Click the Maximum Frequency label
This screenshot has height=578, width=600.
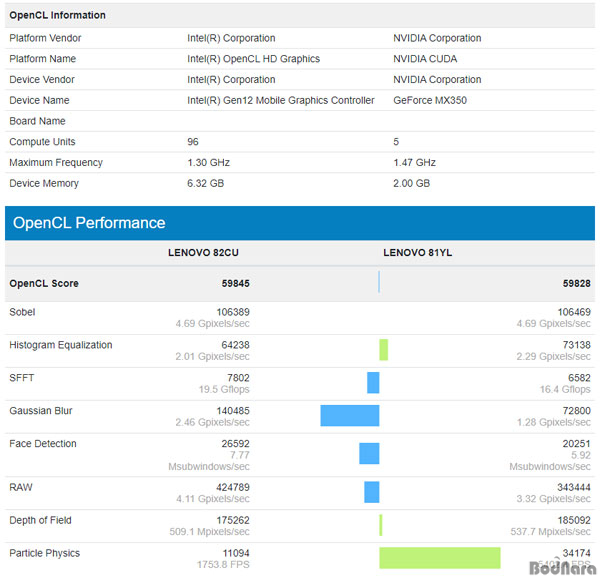click(56, 163)
